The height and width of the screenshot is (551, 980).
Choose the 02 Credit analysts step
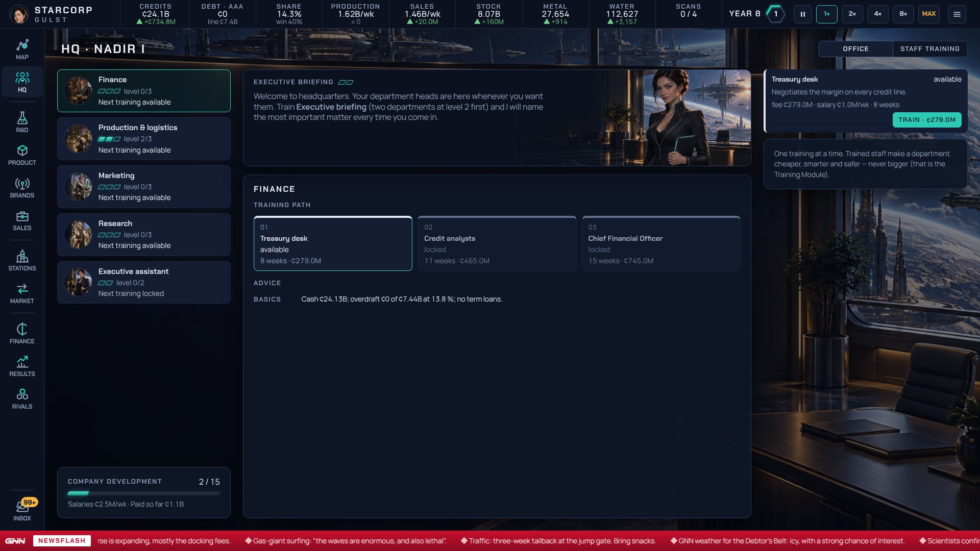497,243
